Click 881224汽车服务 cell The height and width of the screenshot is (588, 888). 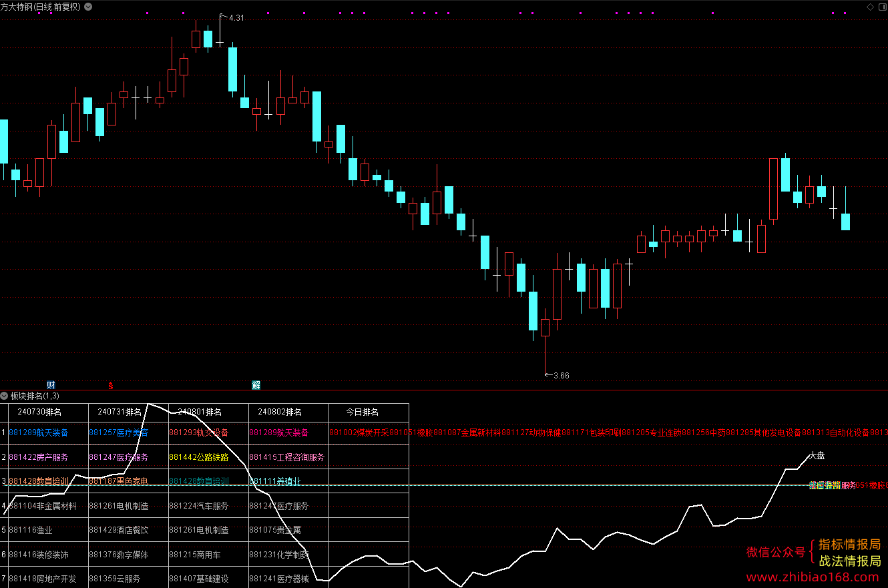[x=199, y=506]
